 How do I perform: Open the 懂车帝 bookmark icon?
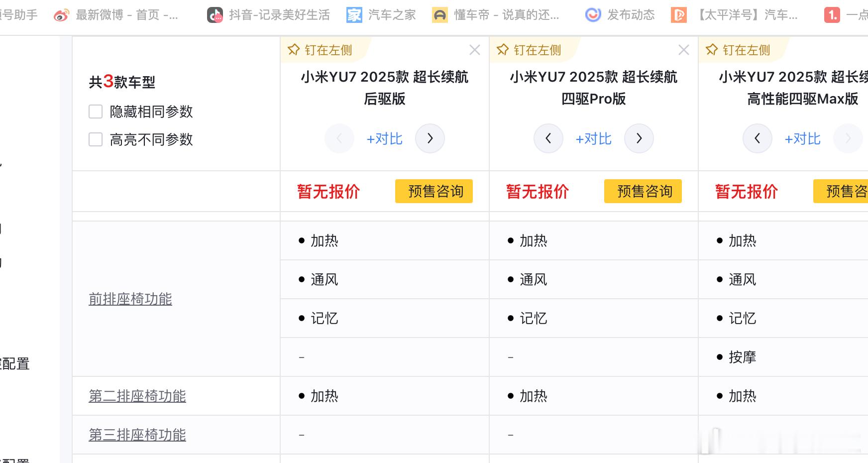tap(440, 15)
